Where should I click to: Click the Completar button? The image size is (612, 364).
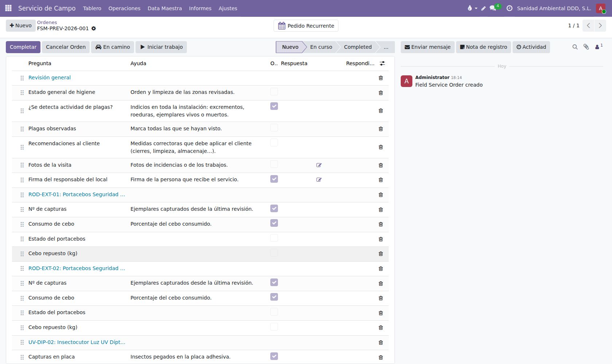[23, 47]
